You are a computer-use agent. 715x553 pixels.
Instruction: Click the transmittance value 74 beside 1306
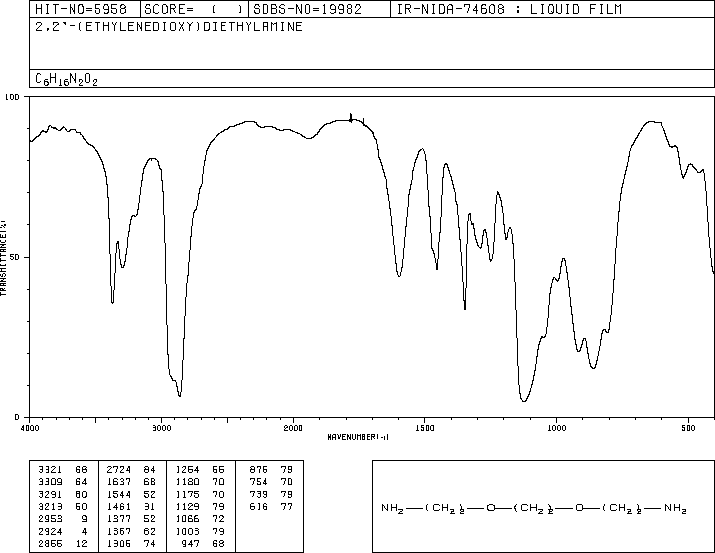[x=150, y=543]
